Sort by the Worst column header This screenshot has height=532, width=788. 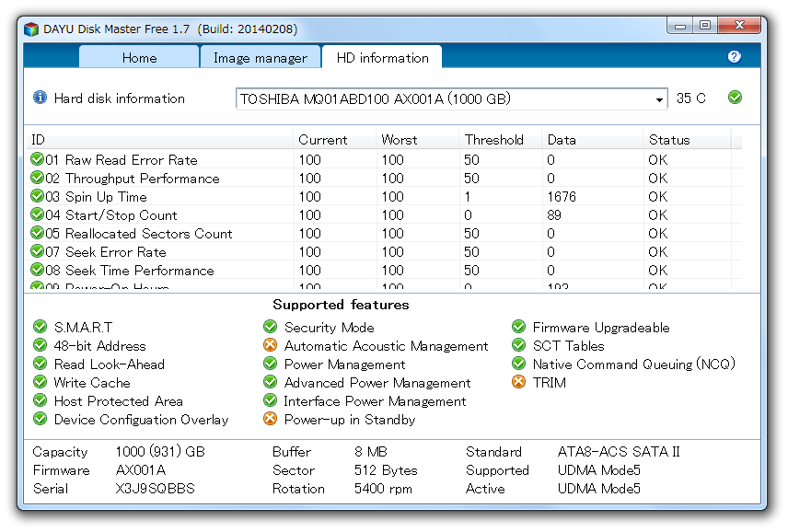click(418, 140)
